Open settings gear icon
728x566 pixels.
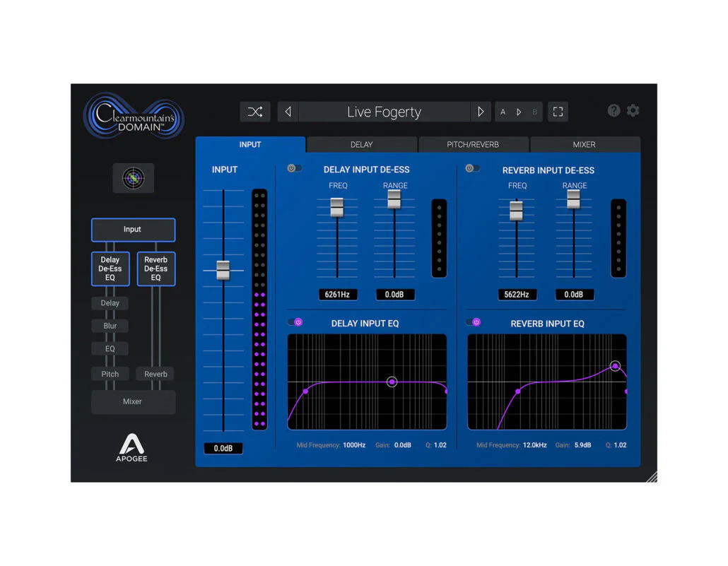tap(633, 110)
